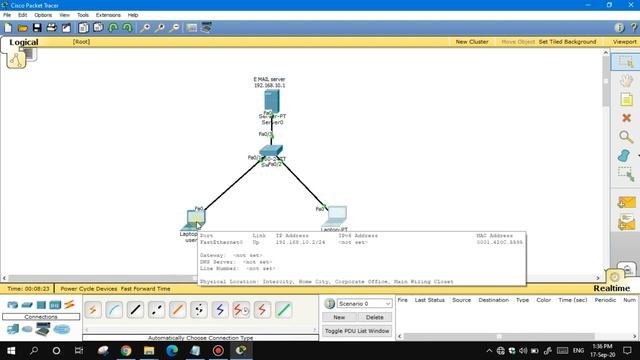
Task: Select the Hubs device category icon
Action: [x=41, y=305]
